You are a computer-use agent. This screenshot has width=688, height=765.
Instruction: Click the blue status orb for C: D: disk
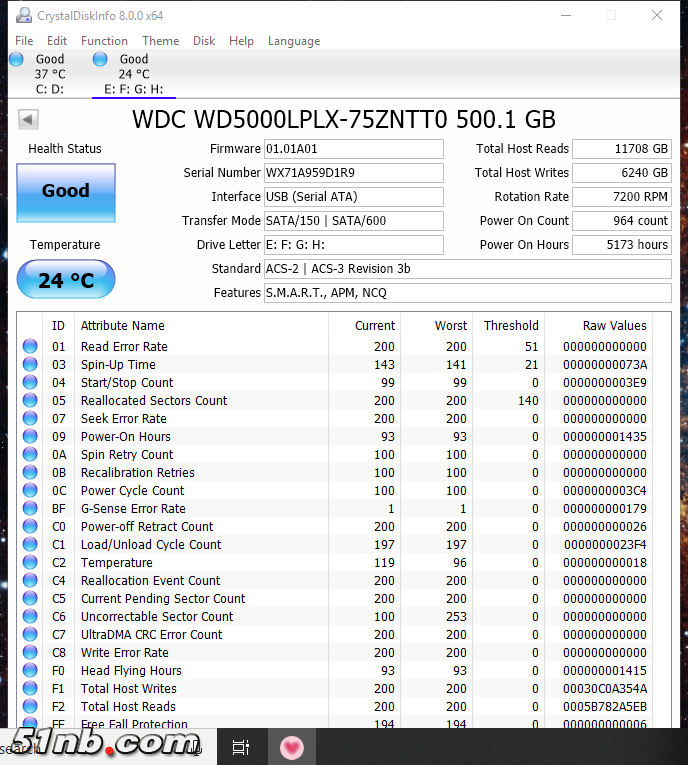pos(16,60)
